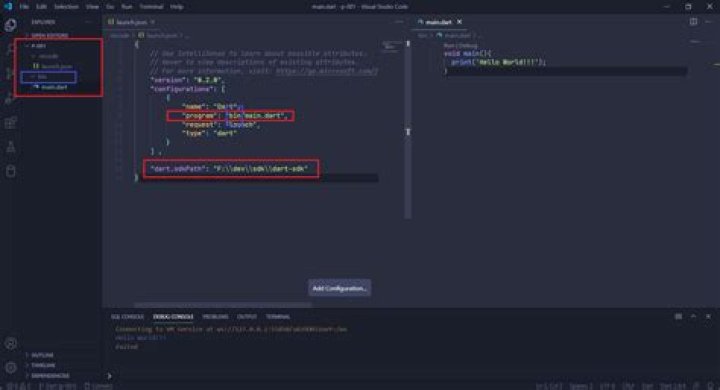720x390 pixels.
Task: Switch to the SQL Console panel tab
Action: click(127, 317)
